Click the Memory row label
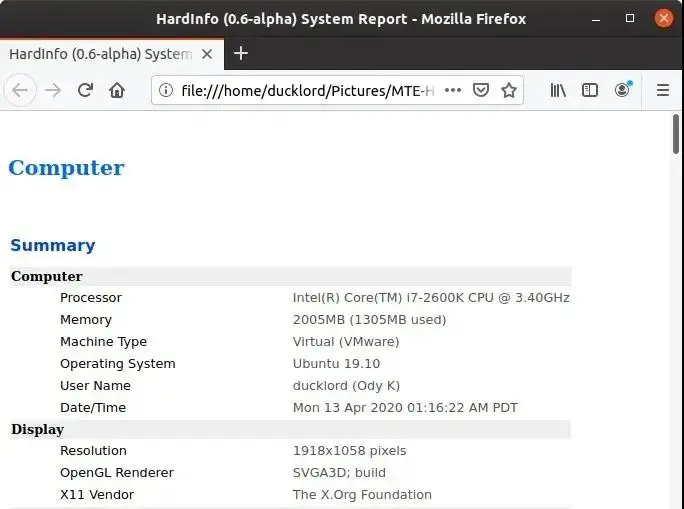The height and width of the screenshot is (509, 684). point(86,320)
